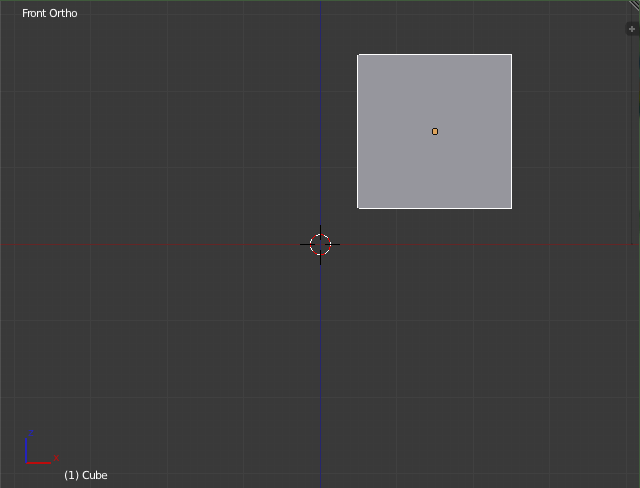Click the bottom edge of the cube

coord(435,208)
